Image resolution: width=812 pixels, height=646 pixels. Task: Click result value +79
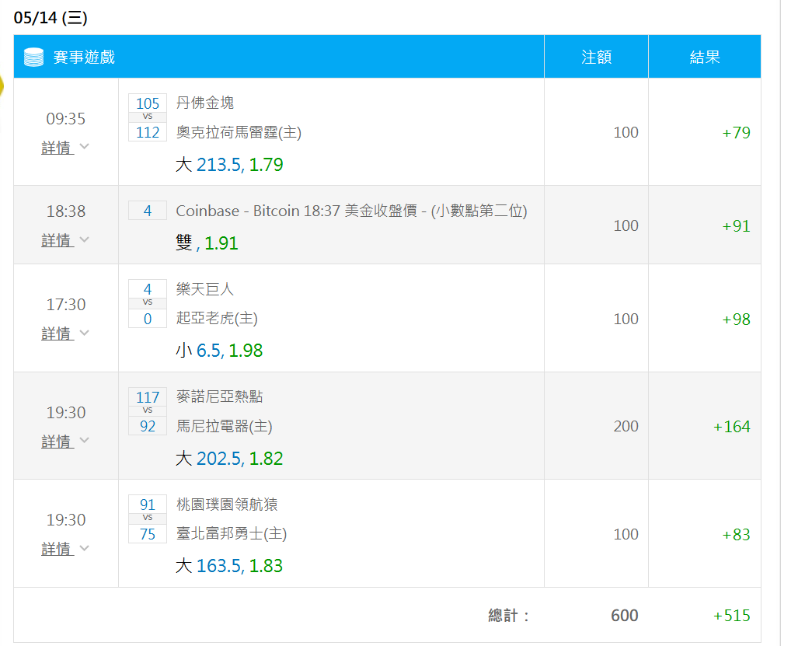[x=736, y=133]
